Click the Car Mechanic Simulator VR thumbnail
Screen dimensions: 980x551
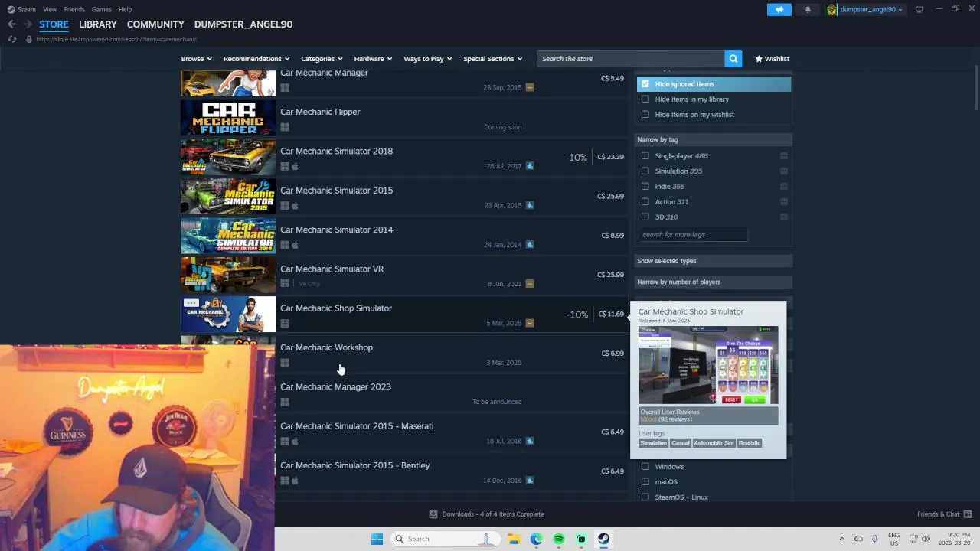click(228, 275)
